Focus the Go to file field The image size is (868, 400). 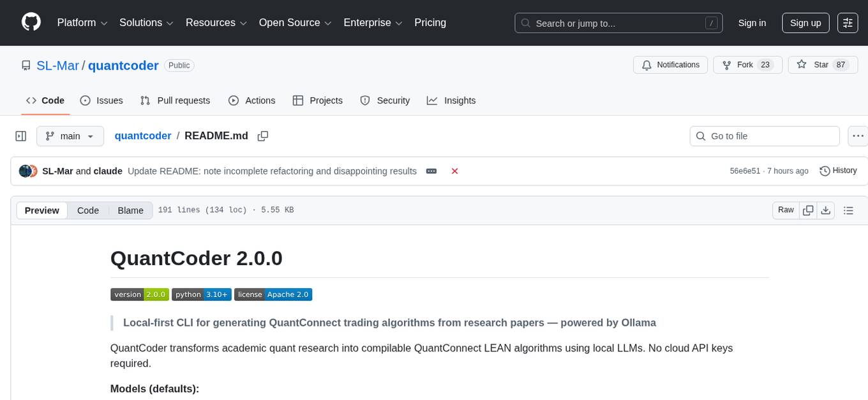765,136
